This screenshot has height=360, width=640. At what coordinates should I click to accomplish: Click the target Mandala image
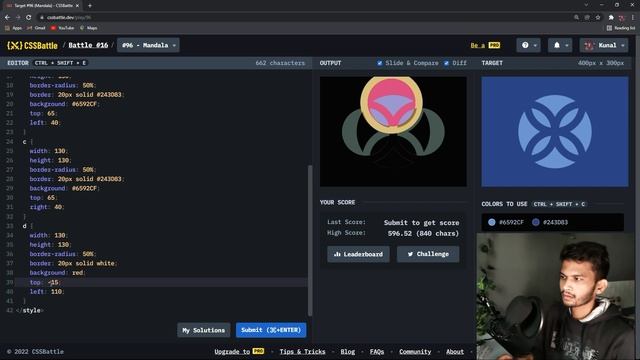point(555,131)
